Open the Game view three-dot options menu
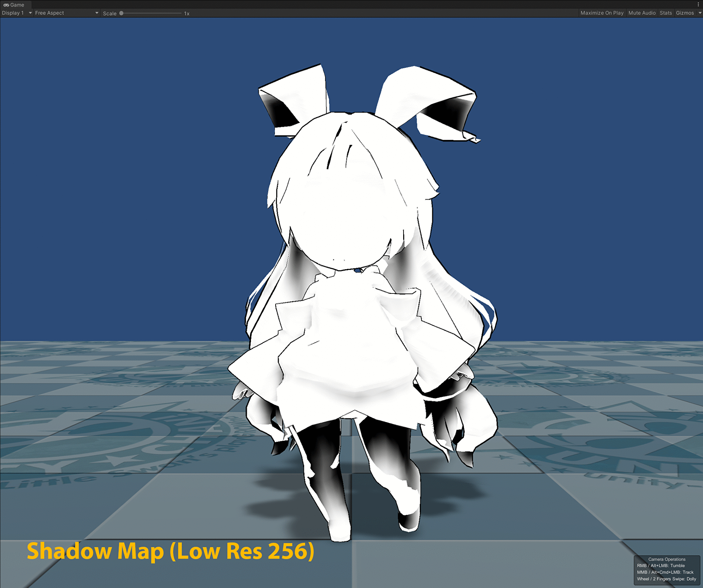 698,5
